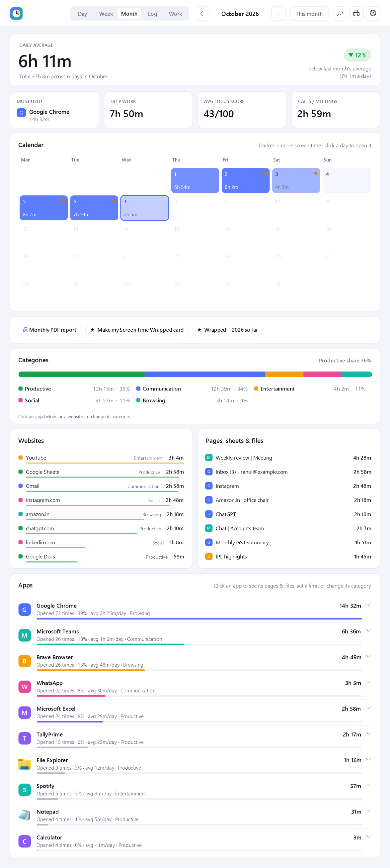Expand the TallyPrime app row
This screenshot has width=390, height=868.
click(368, 734)
